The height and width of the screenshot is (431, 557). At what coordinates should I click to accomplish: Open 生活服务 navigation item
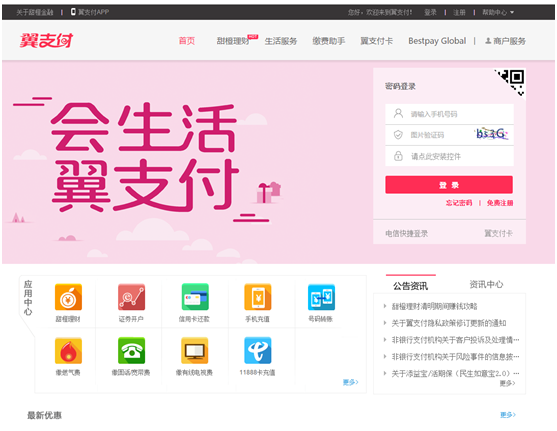pos(281,41)
